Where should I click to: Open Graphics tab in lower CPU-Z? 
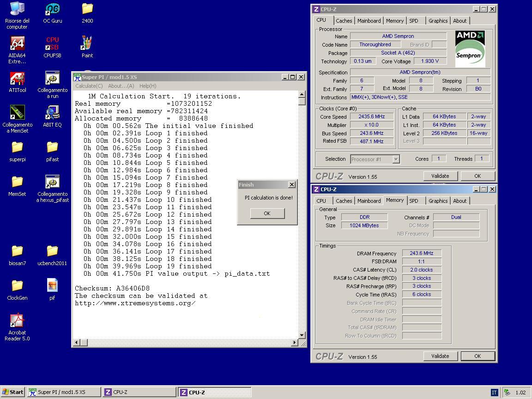pyautogui.click(x=438, y=201)
